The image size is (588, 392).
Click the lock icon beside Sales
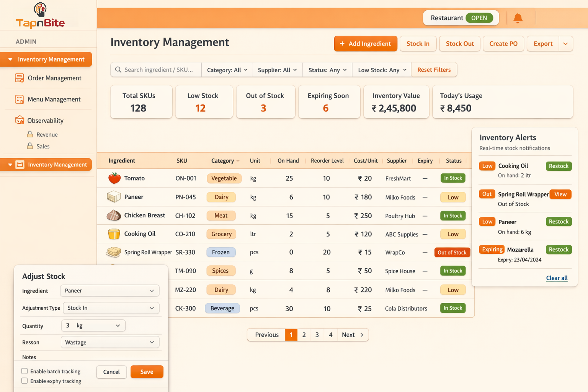click(30, 146)
